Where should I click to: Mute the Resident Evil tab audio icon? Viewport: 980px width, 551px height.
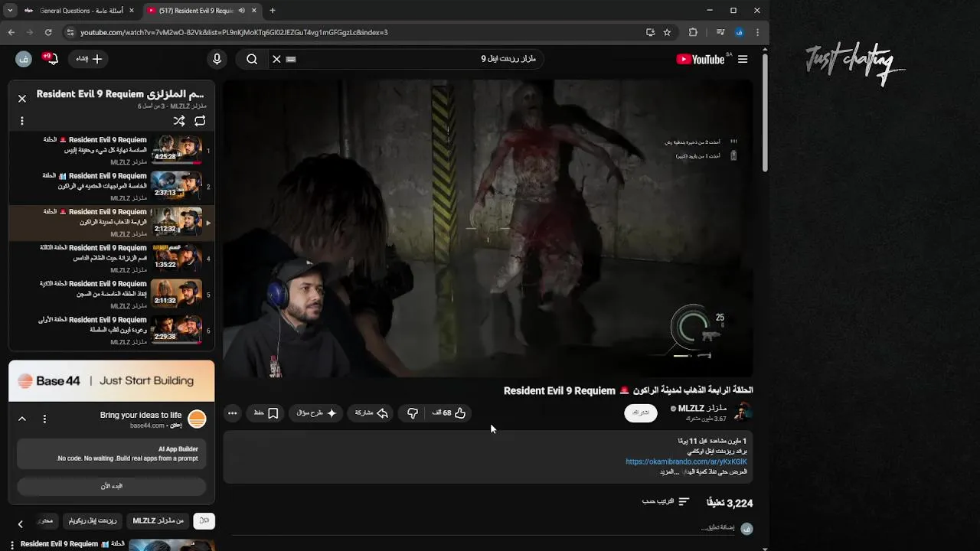tap(242, 11)
